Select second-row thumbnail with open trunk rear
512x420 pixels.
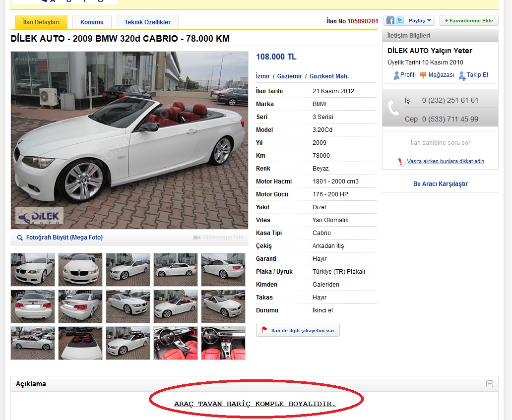[80, 306]
